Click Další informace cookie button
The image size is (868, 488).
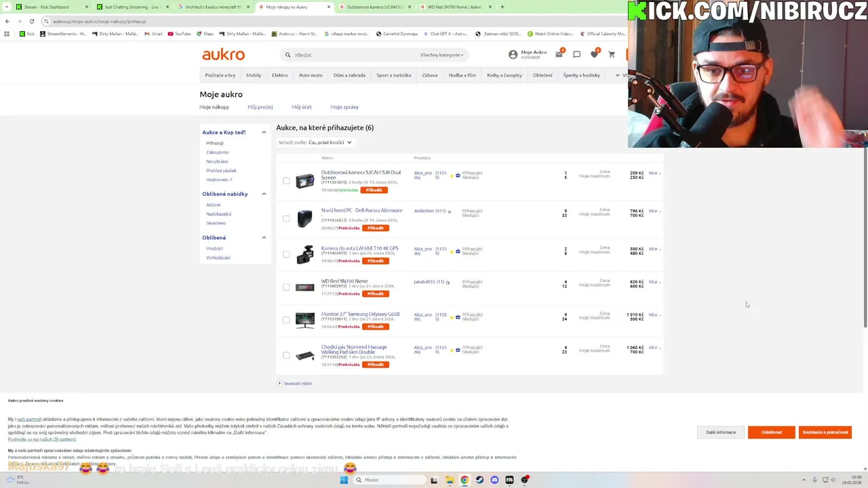(x=721, y=432)
